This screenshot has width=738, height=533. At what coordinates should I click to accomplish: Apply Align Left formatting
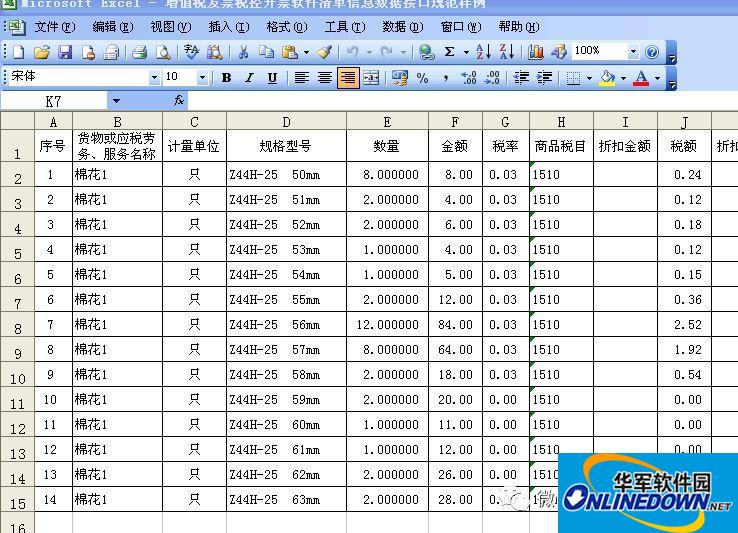tap(301, 78)
